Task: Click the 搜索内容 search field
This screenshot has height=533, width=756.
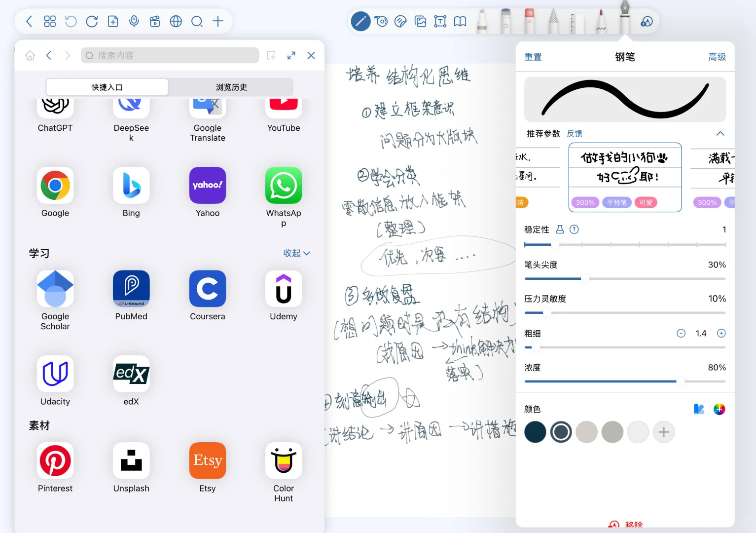Action: [x=170, y=55]
